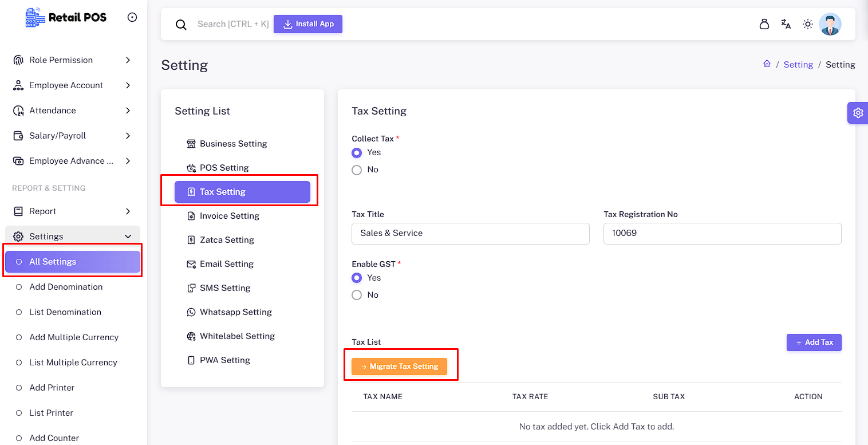Click the sidebar pin circle icon
This screenshot has width=868, height=445.
coord(132,17)
